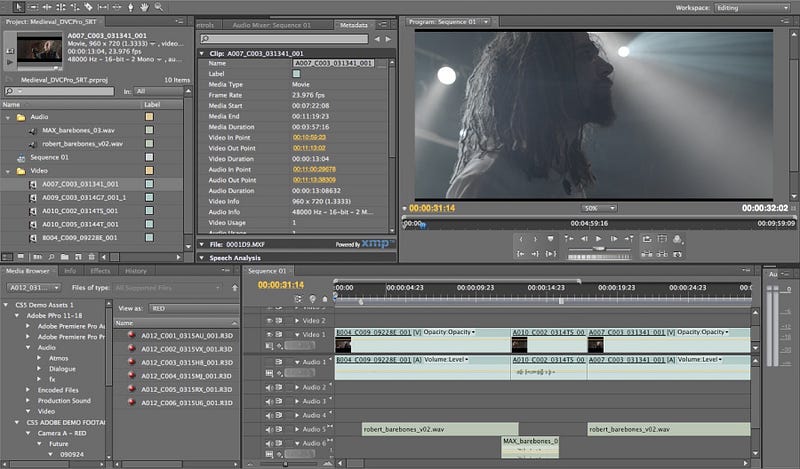800x469 pixels.
Task: Mute Audio 5 track speaker toggle
Action: pyautogui.click(x=269, y=429)
